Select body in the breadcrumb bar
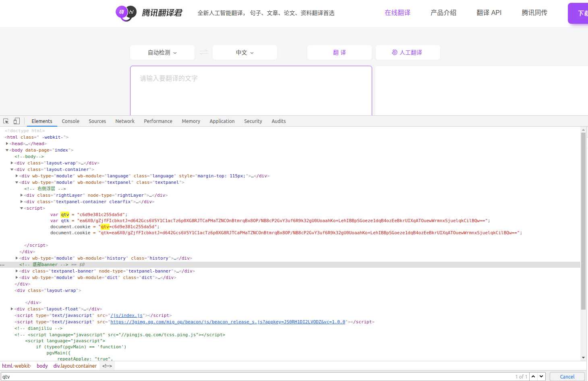Image resolution: width=588 pixels, height=381 pixels. pyautogui.click(x=42, y=366)
